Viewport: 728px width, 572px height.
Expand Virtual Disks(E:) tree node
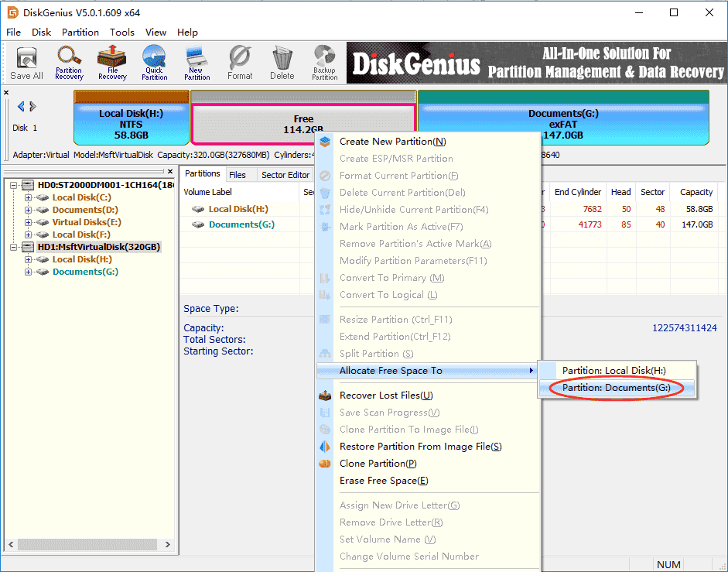[x=29, y=222]
